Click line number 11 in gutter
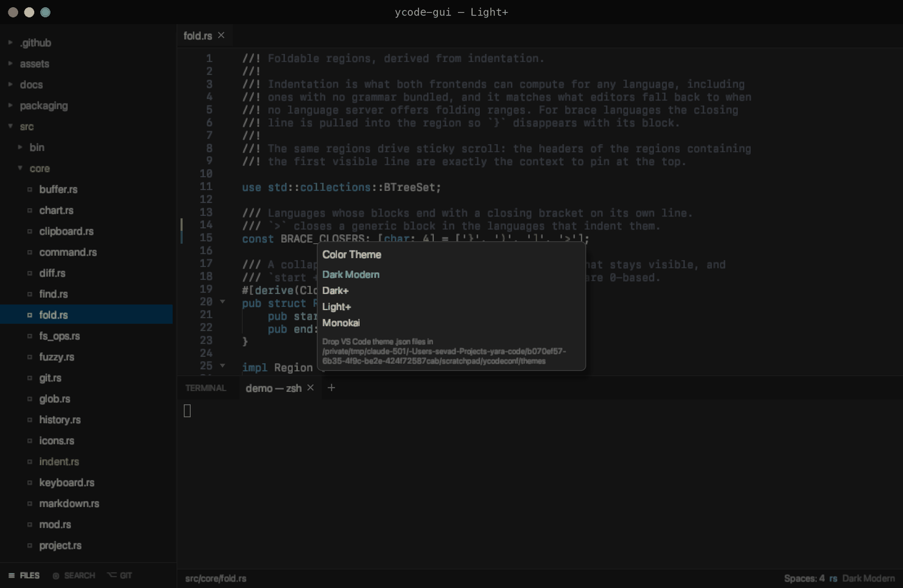Viewport: 903px width, 588px height. [206, 187]
